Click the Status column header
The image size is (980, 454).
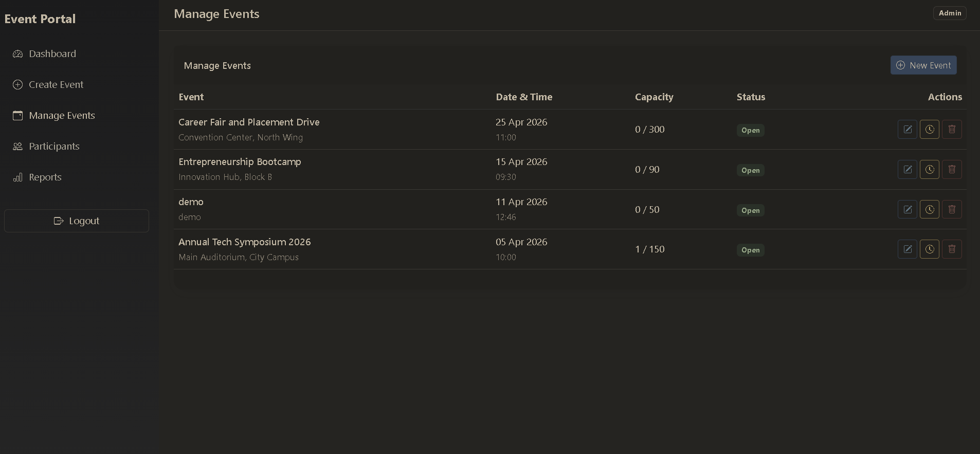point(751,97)
